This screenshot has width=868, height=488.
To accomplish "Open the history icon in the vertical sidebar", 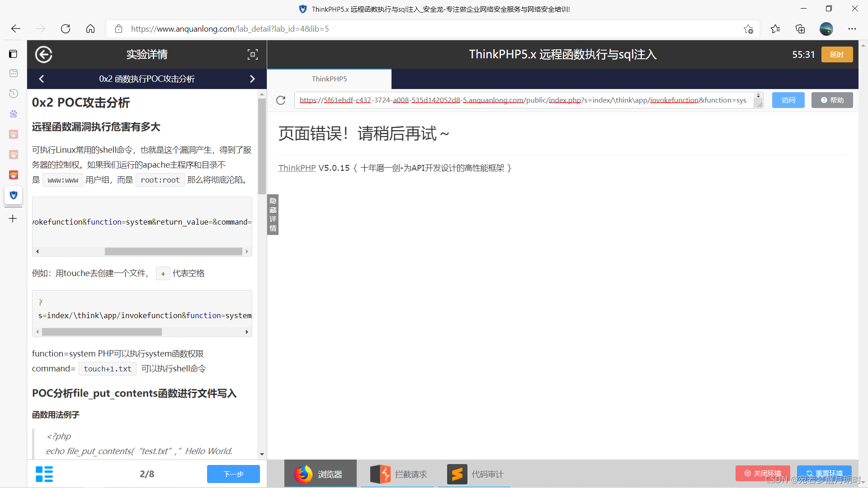I will [x=14, y=94].
